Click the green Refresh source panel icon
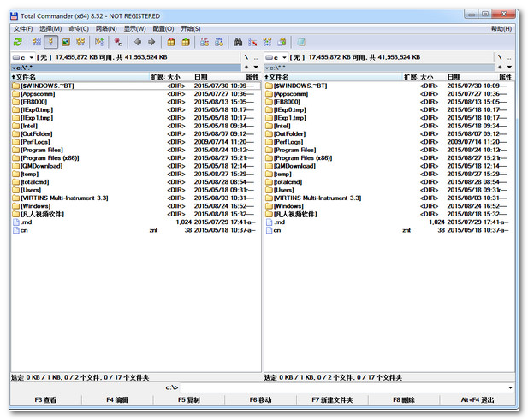The image size is (528, 420). (x=17, y=42)
